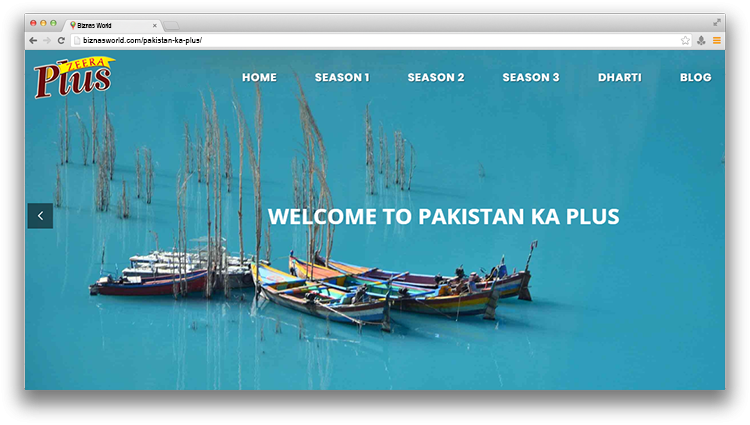Open the Chrome hamburger menu

point(716,40)
